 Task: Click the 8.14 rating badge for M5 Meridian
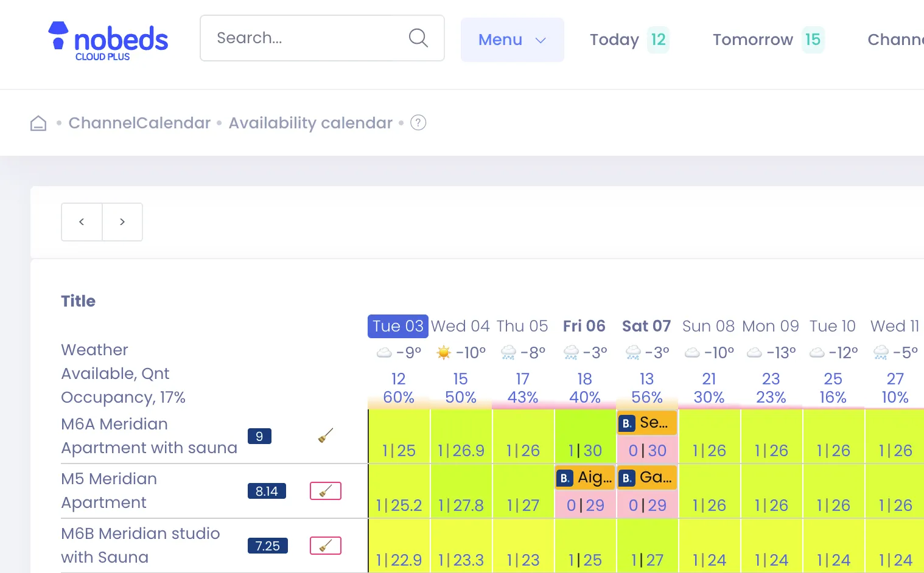tap(267, 491)
